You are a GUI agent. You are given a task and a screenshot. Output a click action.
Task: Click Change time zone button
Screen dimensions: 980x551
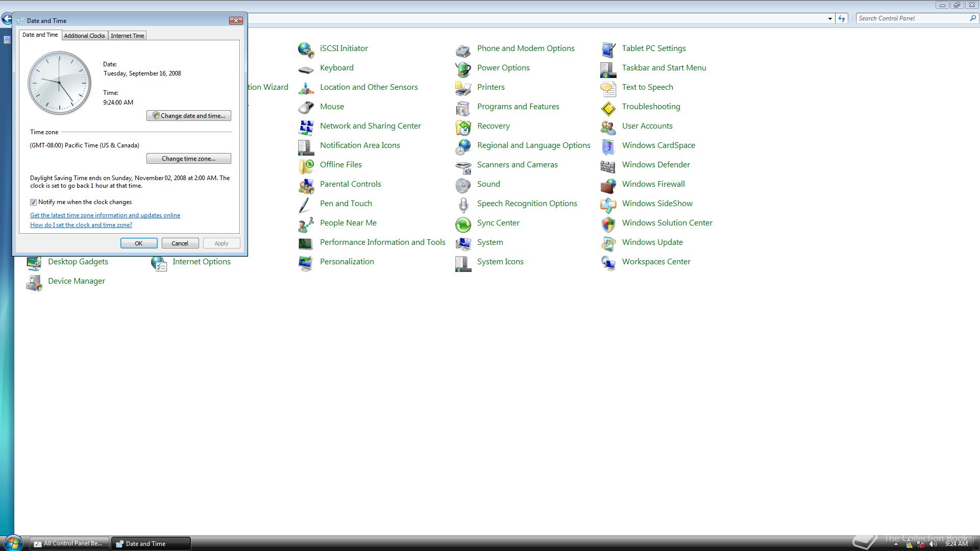(189, 159)
